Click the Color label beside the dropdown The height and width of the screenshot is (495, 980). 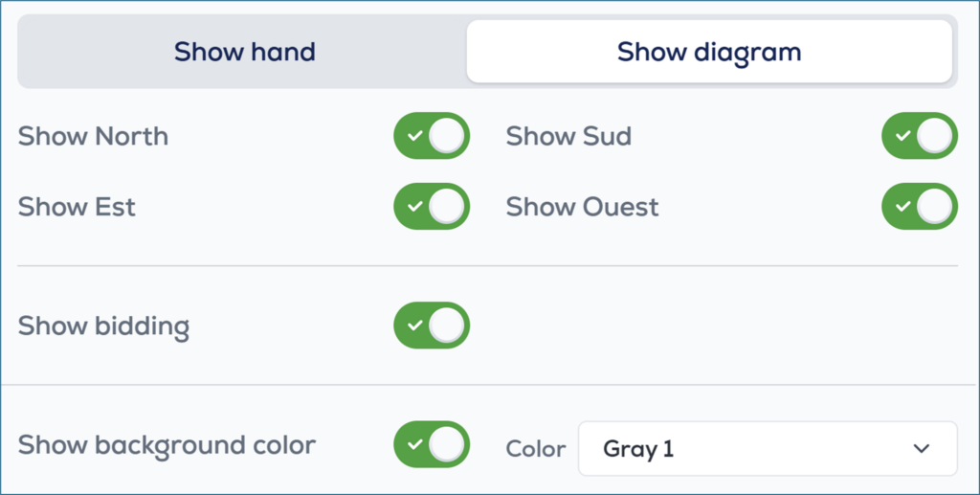536,448
